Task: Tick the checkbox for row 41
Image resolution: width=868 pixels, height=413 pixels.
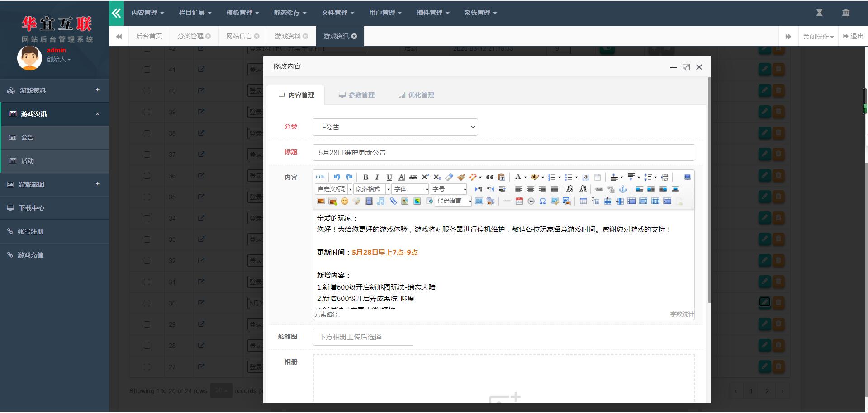Action: 147,70
